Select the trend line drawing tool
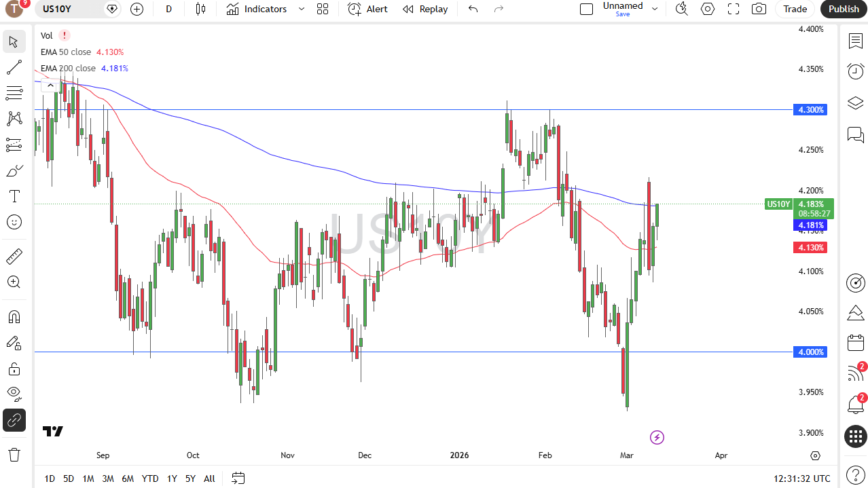Screen dimensions: 868x488 (14, 67)
